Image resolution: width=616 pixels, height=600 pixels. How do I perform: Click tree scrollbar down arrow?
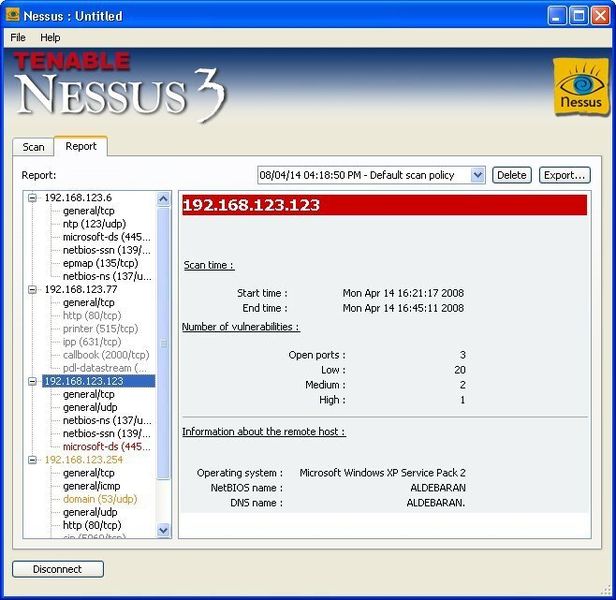click(163, 530)
